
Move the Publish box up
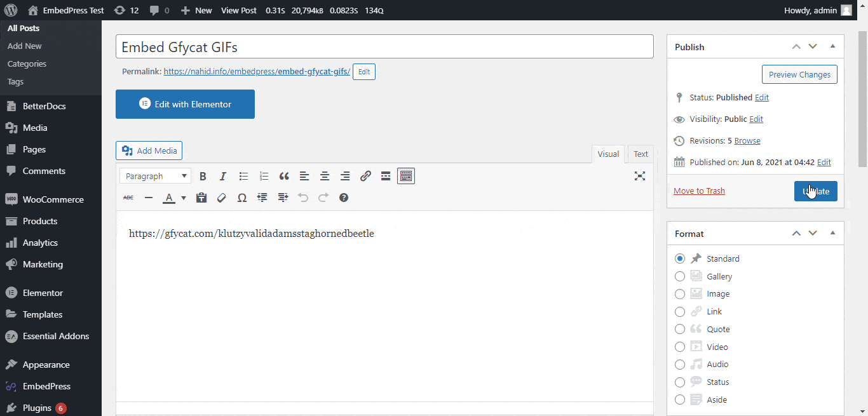796,46
